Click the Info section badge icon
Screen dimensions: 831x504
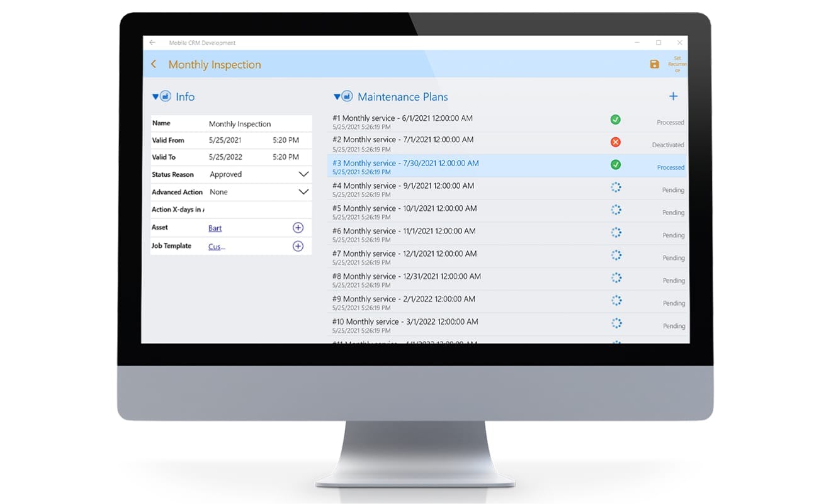coord(164,96)
